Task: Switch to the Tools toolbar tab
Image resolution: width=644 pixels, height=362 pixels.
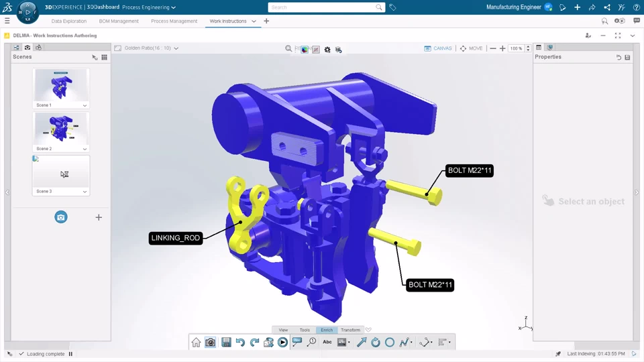Action: pos(305,330)
